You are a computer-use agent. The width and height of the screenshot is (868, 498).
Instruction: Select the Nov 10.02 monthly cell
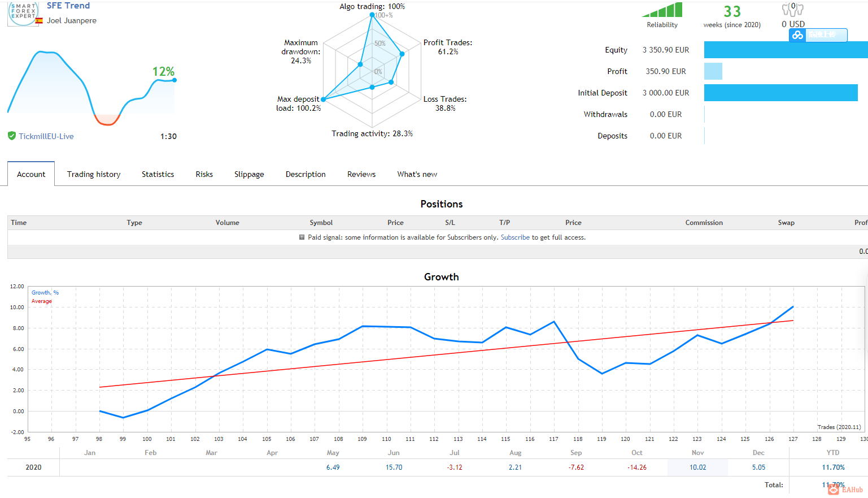[x=698, y=467]
